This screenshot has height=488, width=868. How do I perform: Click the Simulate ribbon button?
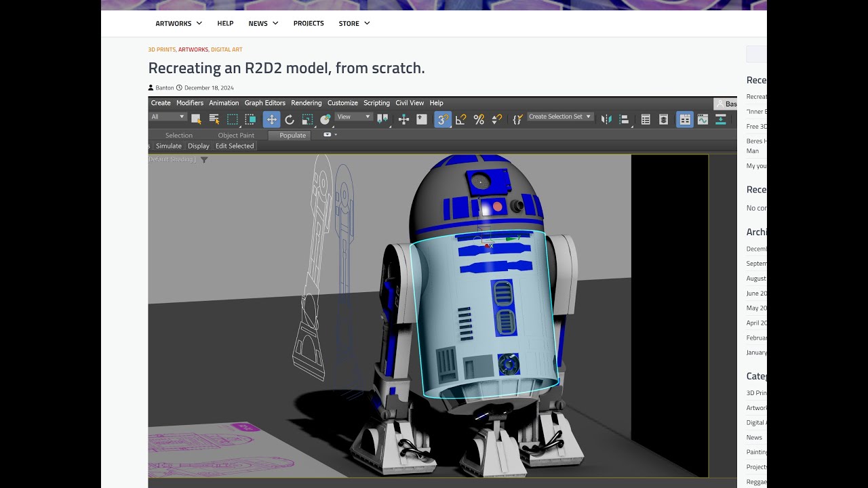pyautogui.click(x=169, y=146)
